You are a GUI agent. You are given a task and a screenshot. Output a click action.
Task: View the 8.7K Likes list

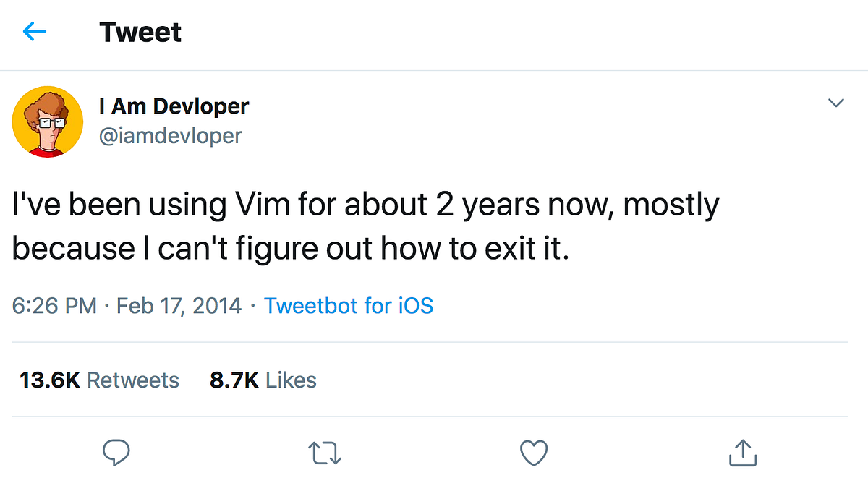tap(263, 380)
